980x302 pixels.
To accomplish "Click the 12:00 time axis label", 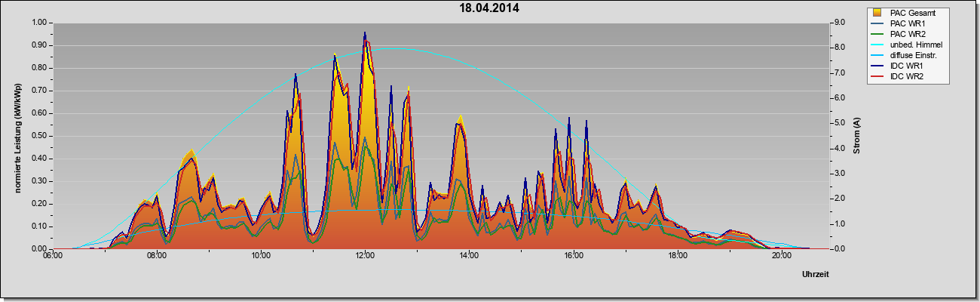I will tap(365, 256).
